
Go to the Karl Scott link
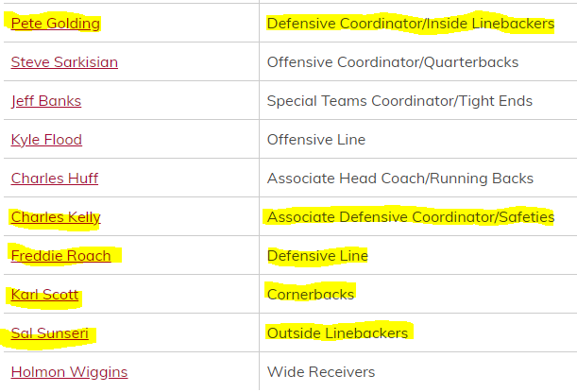pyautogui.click(x=43, y=295)
